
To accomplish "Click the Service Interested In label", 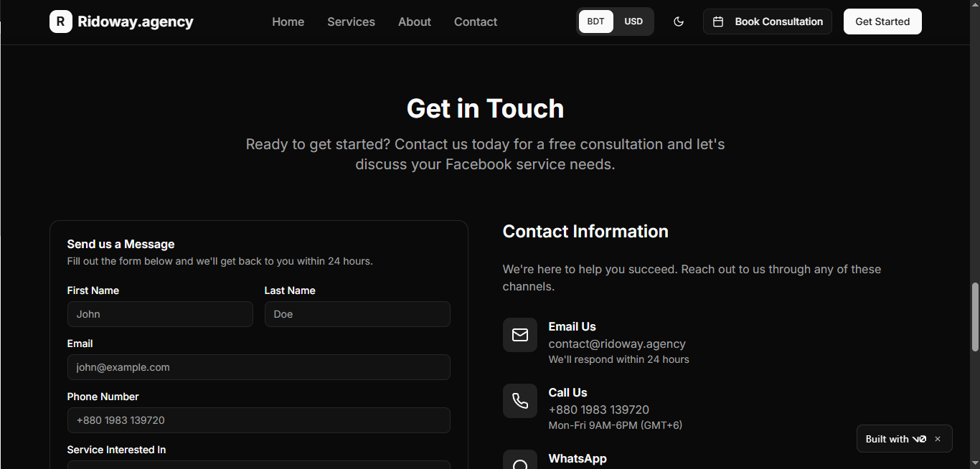I will [116, 450].
